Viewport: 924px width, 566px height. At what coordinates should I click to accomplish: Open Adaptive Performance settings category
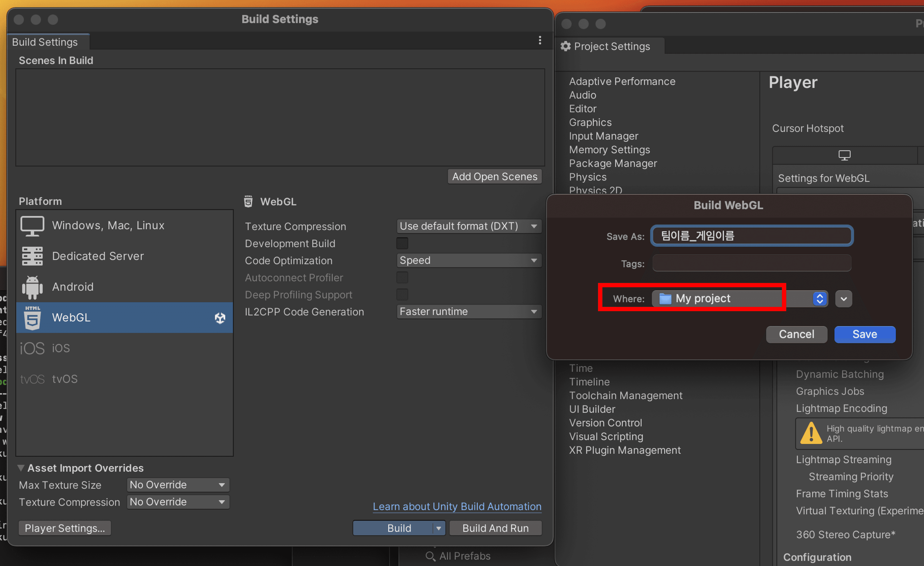(622, 81)
